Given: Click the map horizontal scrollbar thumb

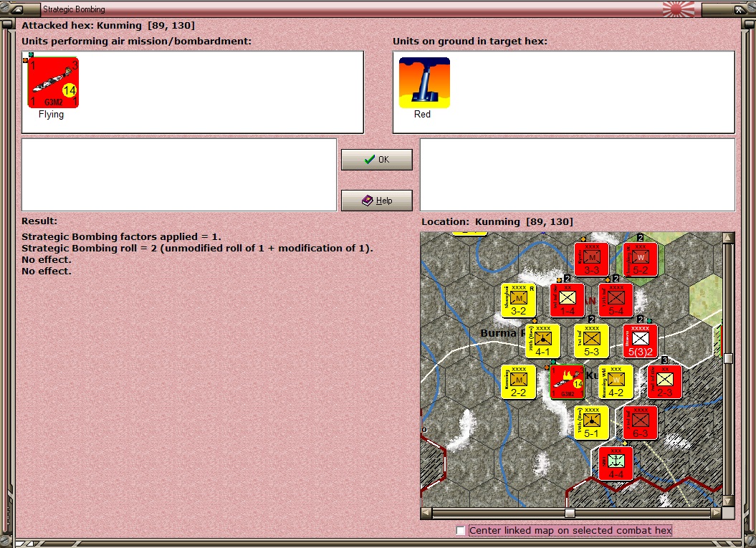Looking at the screenshot, I should point(570,513).
